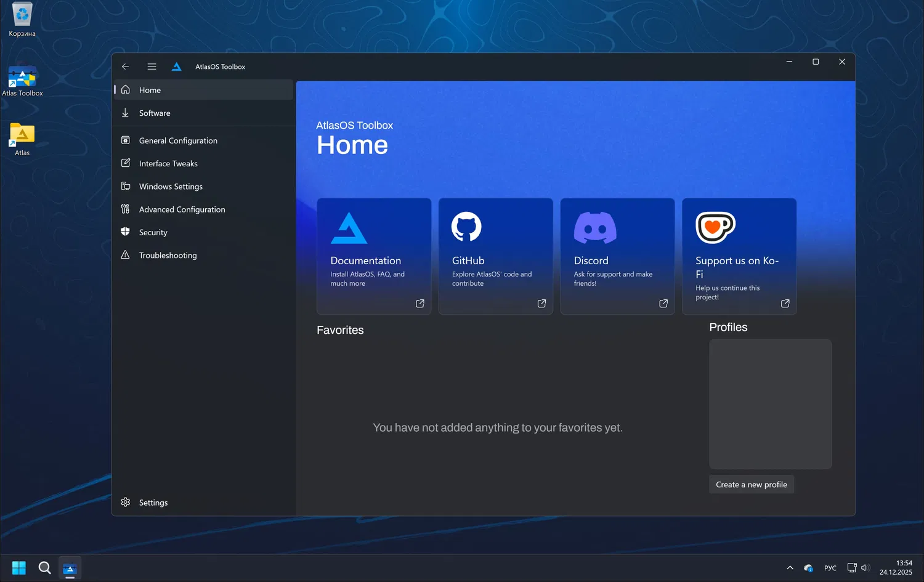Click the 'AtlasOS Toolbox' title bar text
The width and height of the screenshot is (924, 582).
click(221, 67)
